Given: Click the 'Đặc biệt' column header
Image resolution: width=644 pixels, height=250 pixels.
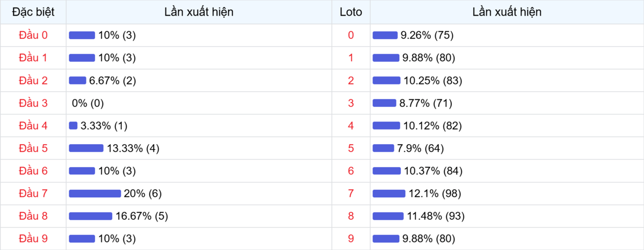Looking at the screenshot, I should tap(33, 12).
